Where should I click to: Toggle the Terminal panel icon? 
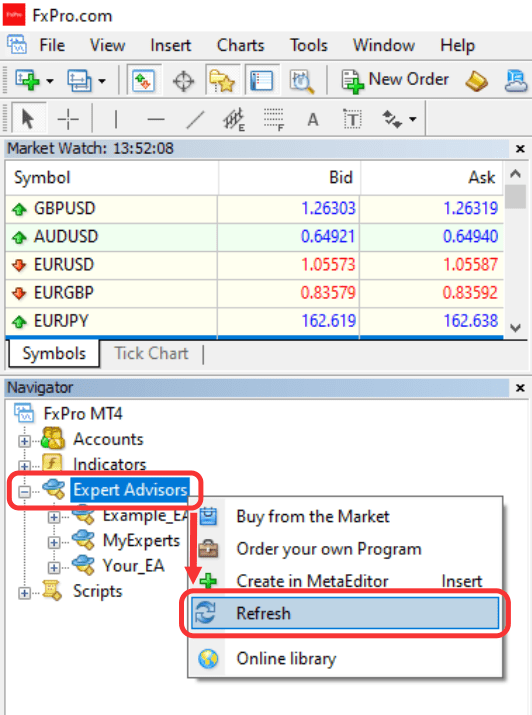[x=262, y=81]
